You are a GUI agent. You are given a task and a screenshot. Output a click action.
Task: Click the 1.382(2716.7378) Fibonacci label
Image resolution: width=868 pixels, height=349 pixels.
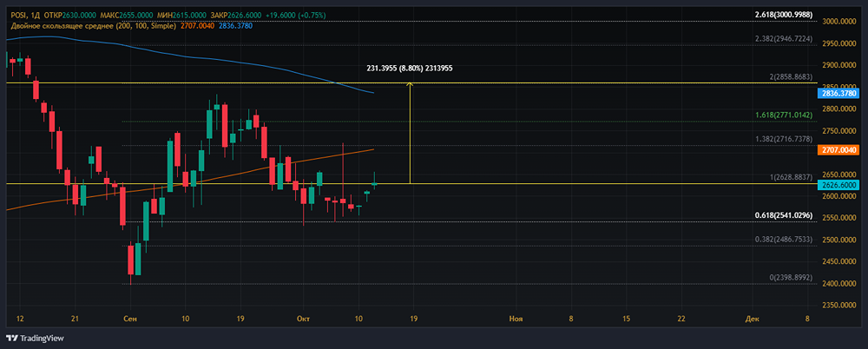pos(784,139)
